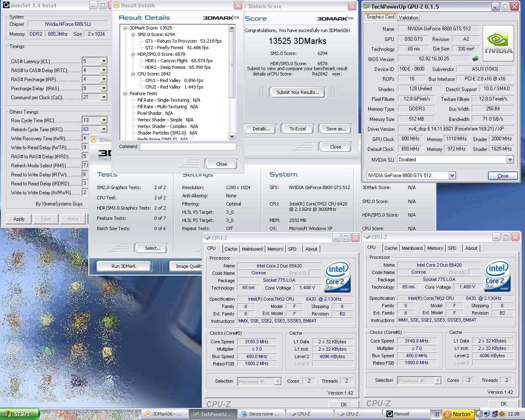Click Select button under Tests
Screen dimensions: 525x420
[153, 248]
